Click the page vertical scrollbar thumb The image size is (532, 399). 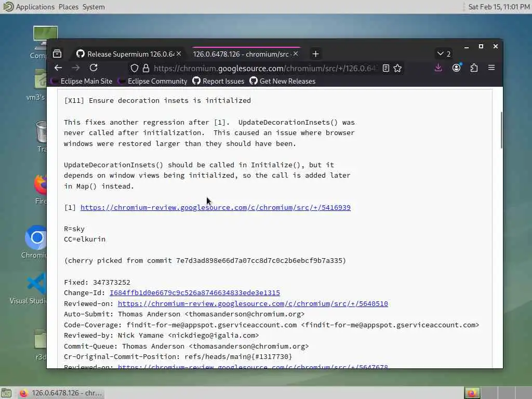point(501,130)
